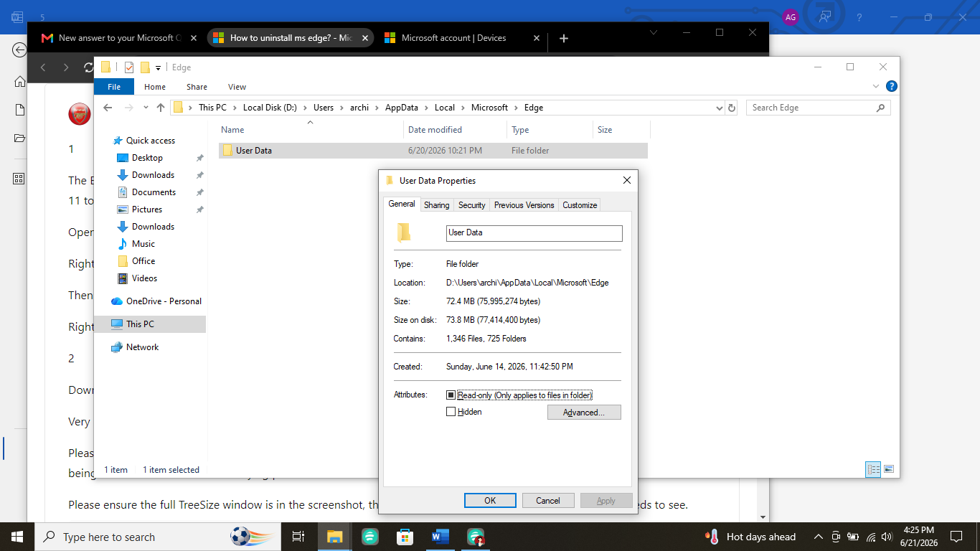Open Windows Start button
Image resolution: width=980 pixels, height=551 pixels.
(x=17, y=537)
